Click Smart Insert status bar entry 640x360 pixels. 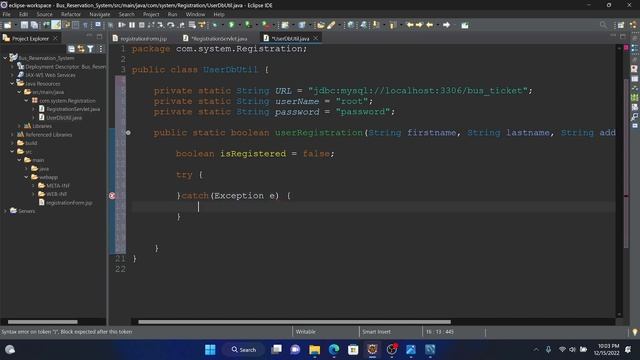[376, 332]
